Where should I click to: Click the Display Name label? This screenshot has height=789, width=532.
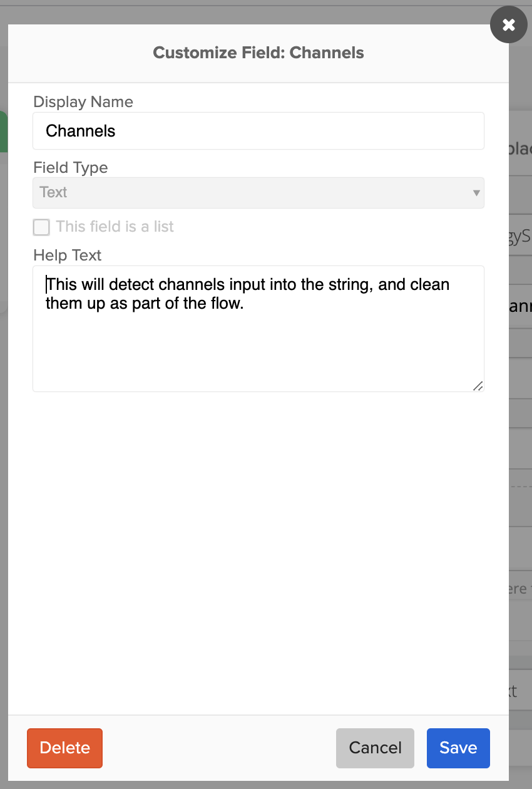coord(83,102)
